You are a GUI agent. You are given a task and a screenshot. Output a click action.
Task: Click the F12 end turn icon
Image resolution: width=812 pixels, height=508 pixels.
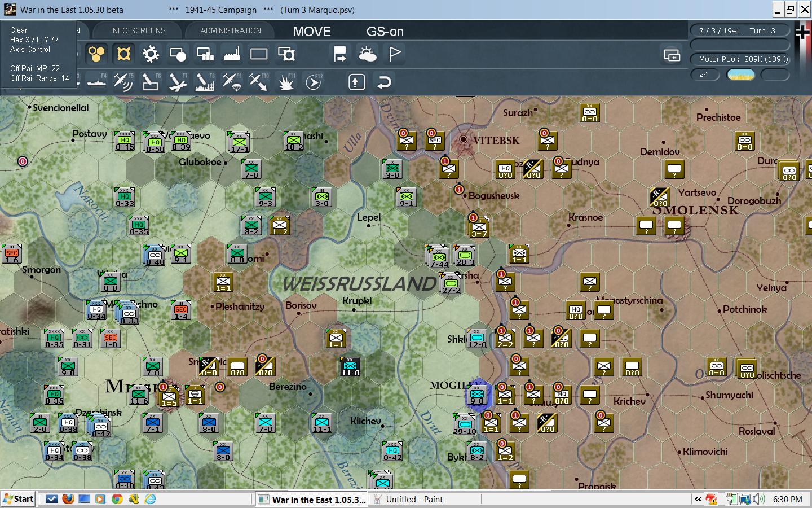313,82
